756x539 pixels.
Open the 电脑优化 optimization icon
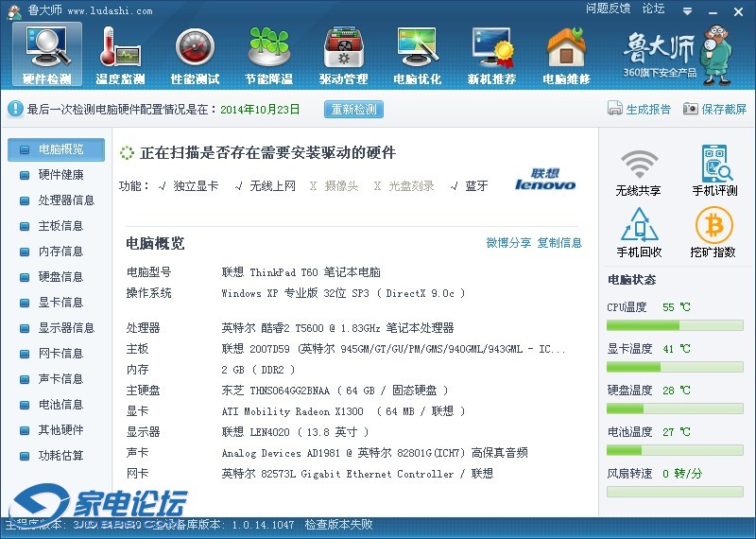(x=418, y=54)
